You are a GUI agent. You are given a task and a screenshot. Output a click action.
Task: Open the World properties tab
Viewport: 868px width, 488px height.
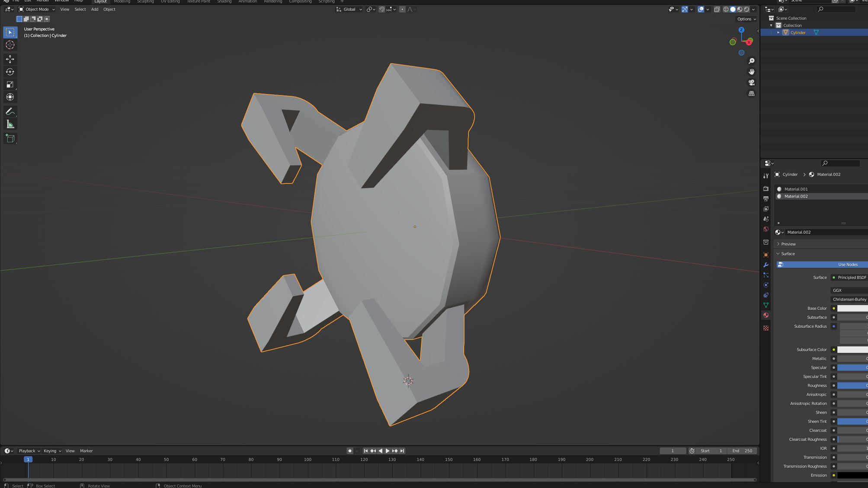pos(766,229)
